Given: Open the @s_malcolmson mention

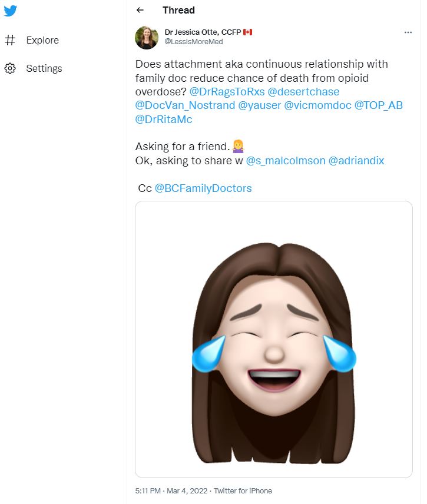Looking at the screenshot, I should coord(286,160).
